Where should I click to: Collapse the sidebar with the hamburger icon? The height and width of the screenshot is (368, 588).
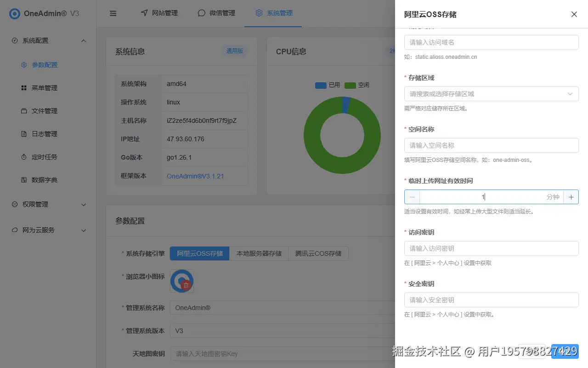(113, 13)
